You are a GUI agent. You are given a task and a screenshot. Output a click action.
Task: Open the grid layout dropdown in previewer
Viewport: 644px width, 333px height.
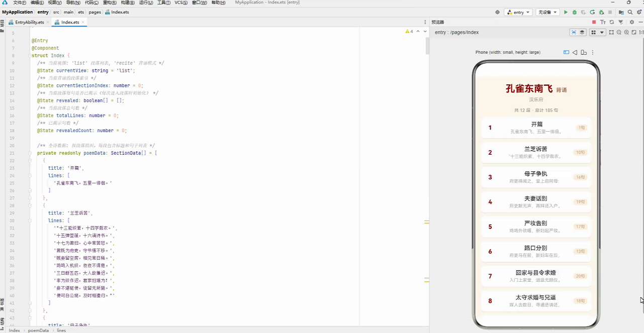click(x=597, y=32)
